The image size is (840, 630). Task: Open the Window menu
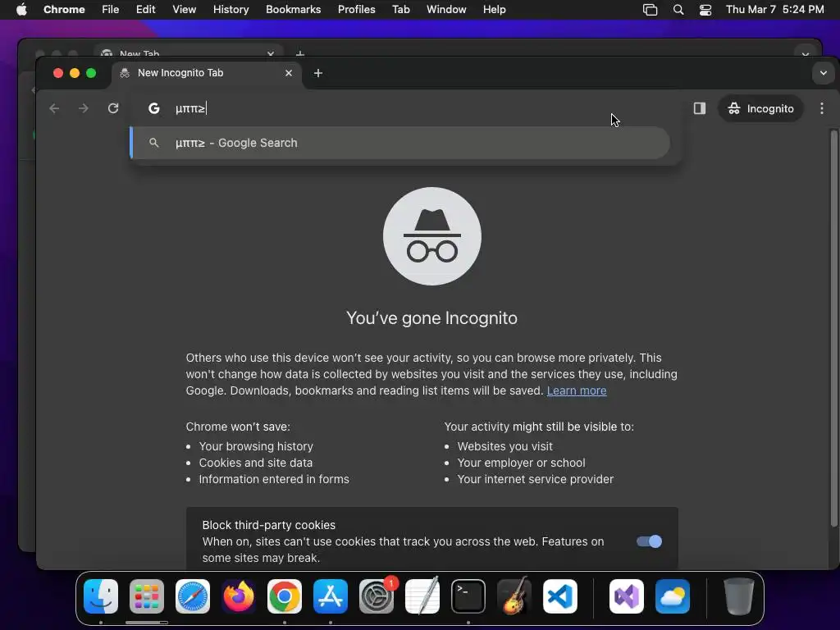coord(446,10)
